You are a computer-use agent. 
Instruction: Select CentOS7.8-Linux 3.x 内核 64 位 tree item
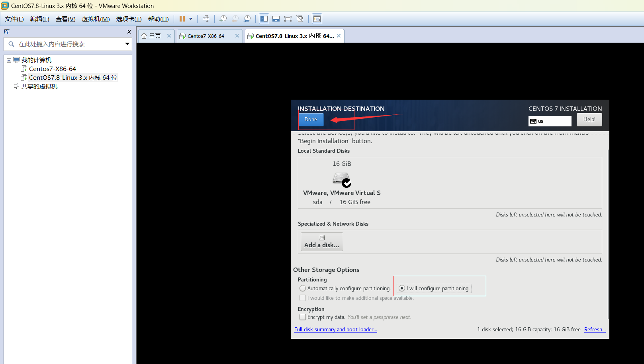coord(73,78)
